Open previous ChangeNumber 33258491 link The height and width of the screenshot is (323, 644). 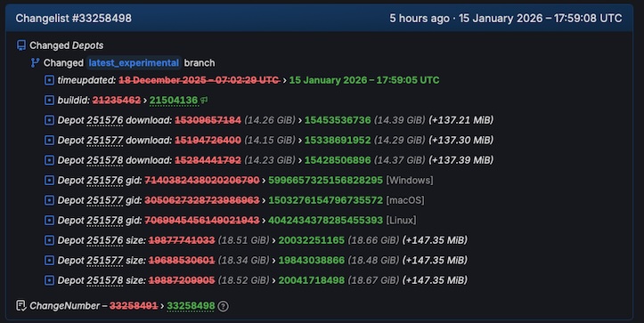tap(134, 306)
